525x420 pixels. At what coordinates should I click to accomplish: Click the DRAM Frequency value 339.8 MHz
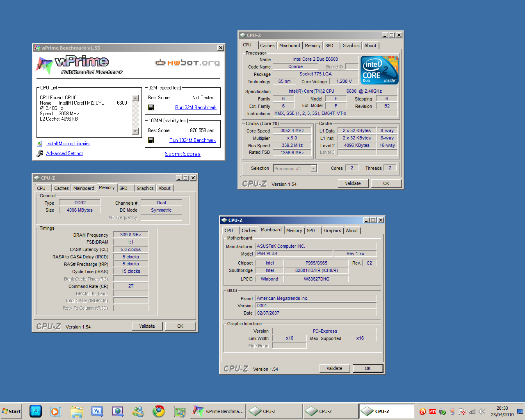[130, 235]
